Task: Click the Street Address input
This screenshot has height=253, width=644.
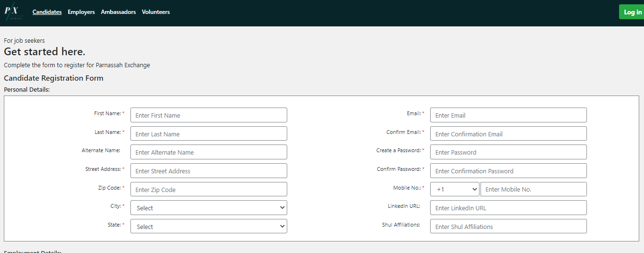Action: click(209, 171)
